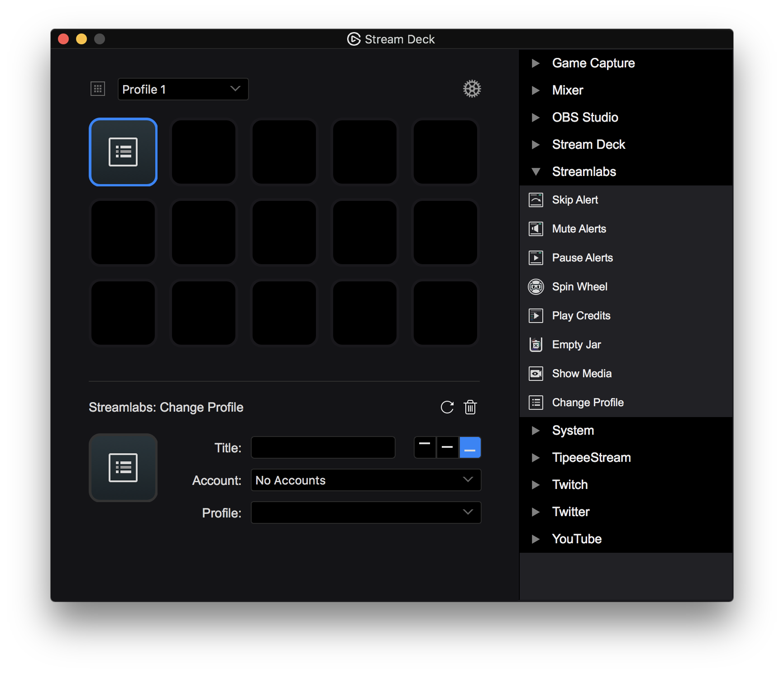The image size is (784, 674).
Task: Expand the OBS Studio category
Action: (x=535, y=117)
